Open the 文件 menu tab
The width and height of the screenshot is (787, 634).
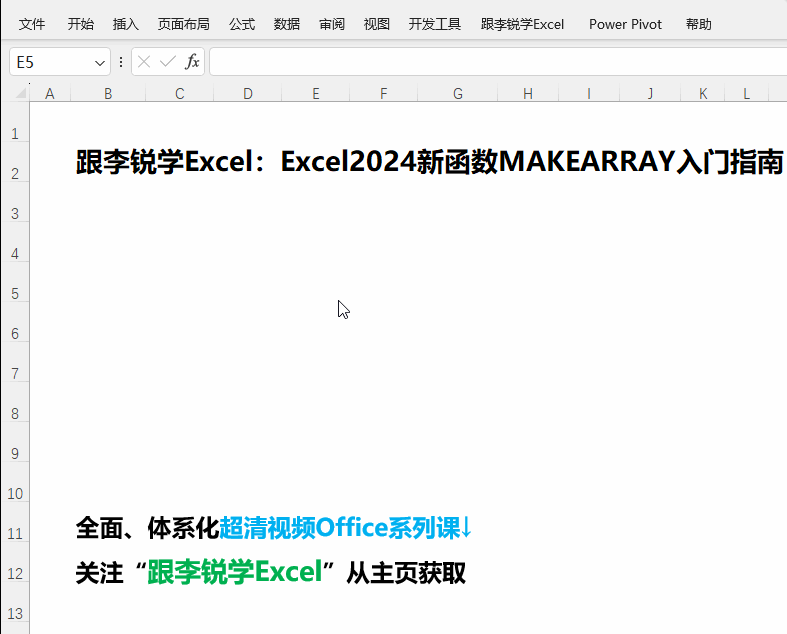(x=32, y=24)
